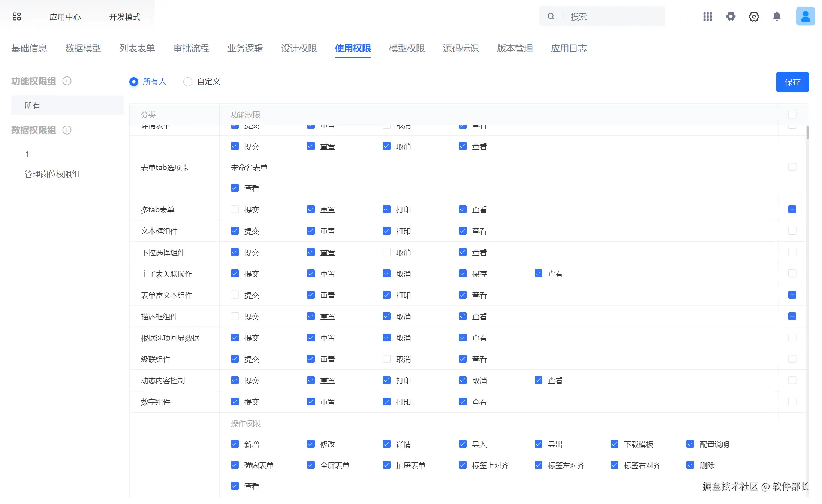Check 提交 in the 多tab表单 row
822x504 pixels.
(x=235, y=209)
